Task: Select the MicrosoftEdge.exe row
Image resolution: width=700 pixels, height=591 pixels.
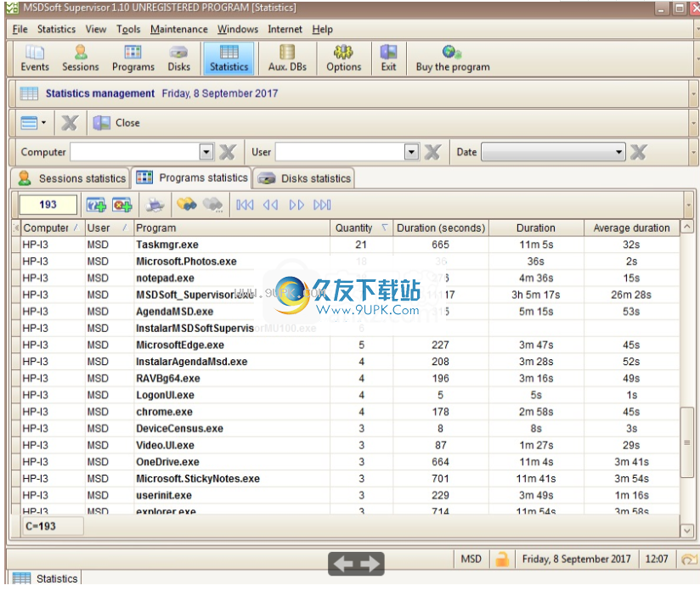Action: [351, 345]
